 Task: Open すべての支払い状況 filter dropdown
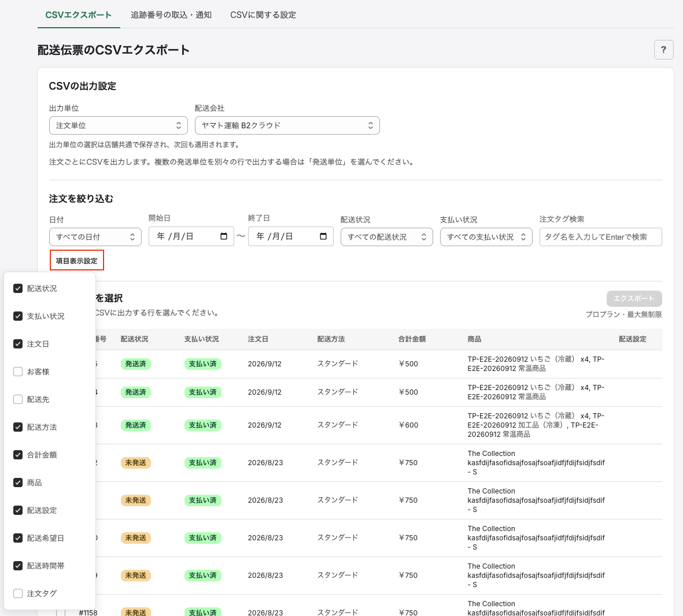(486, 237)
